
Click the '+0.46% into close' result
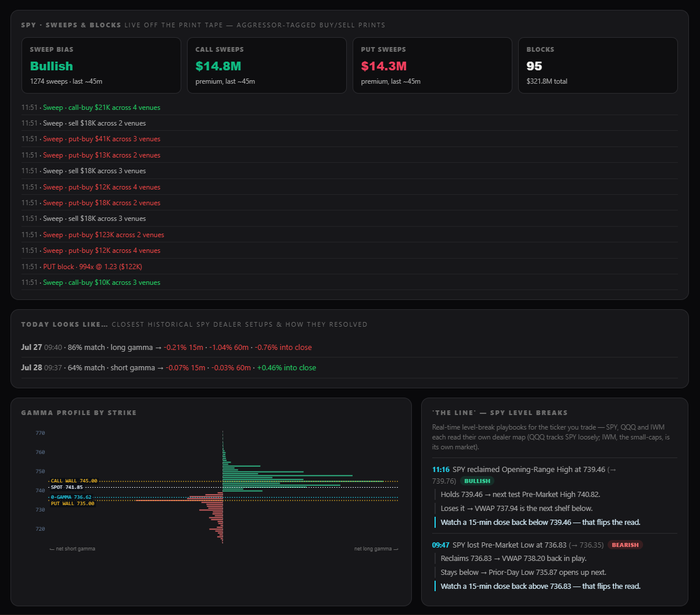(287, 368)
